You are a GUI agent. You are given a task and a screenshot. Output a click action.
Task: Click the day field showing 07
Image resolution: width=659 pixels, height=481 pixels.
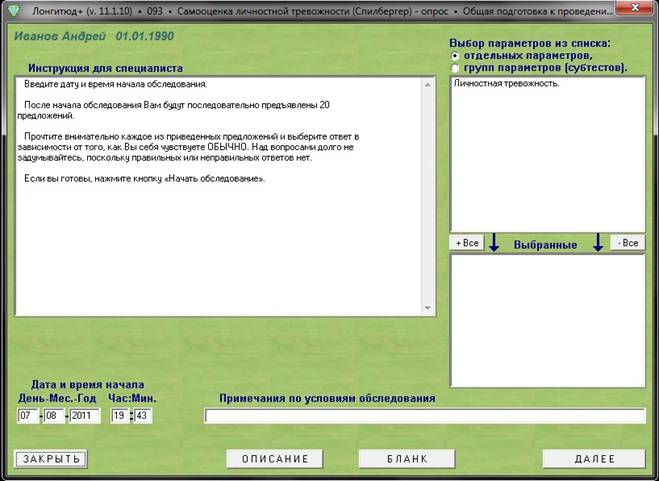[x=28, y=416]
